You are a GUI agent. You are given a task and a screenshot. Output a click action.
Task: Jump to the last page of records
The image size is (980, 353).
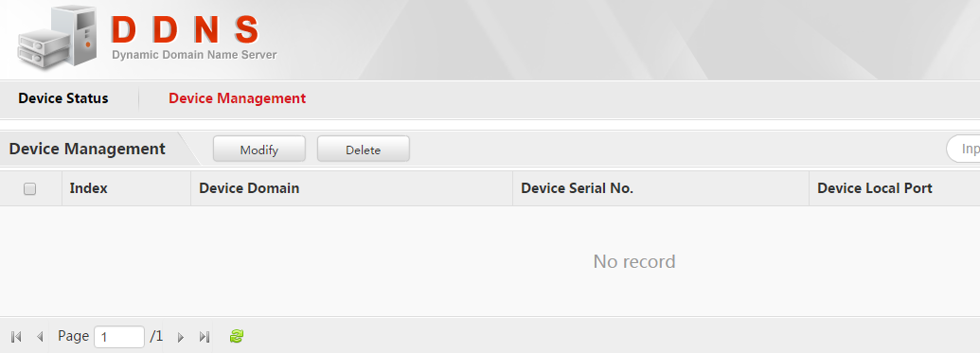[x=204, y=337]
